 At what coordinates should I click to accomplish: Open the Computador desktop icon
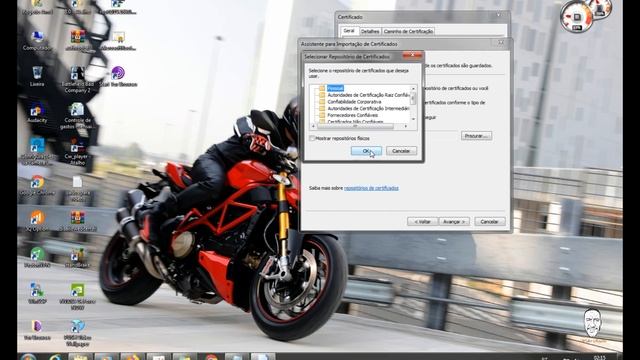(x=37, y=40)
